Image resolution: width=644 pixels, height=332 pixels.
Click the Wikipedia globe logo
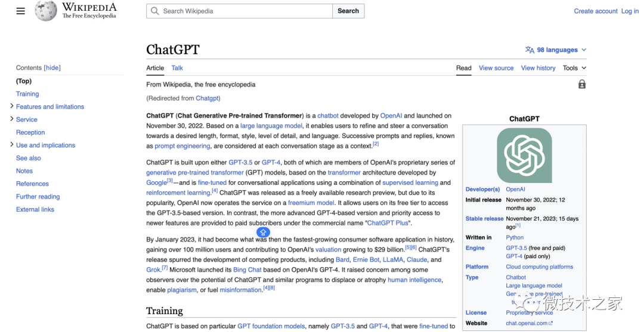[x=45, y=11]
